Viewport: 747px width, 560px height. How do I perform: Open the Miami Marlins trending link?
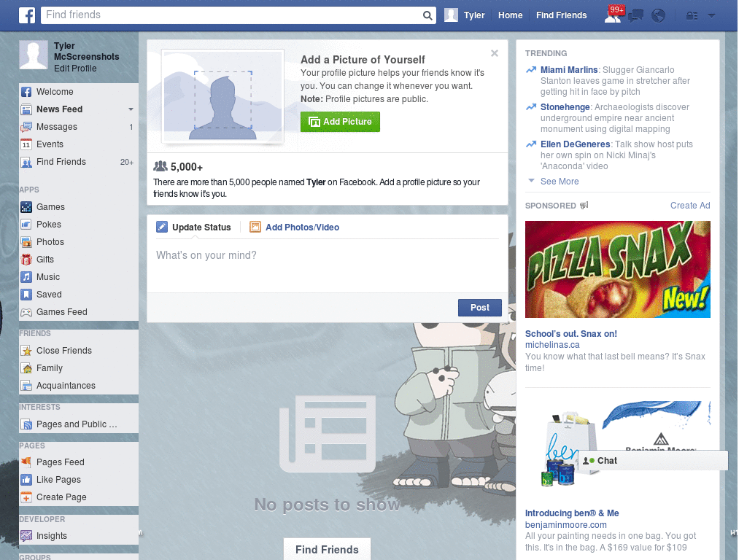[569, 70]
